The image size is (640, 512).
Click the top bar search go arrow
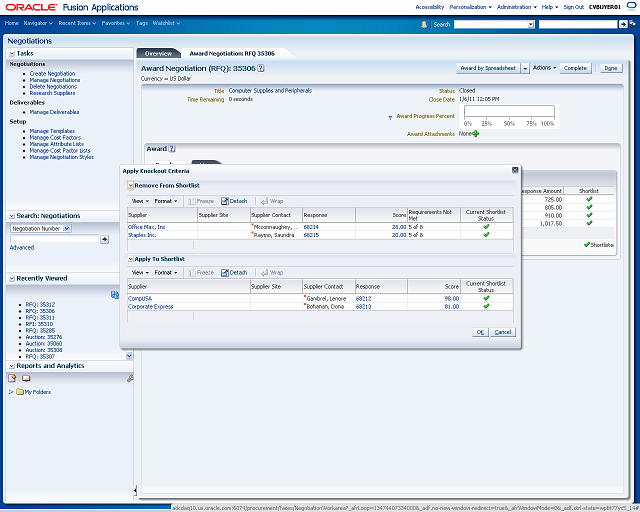pos(623,24)
